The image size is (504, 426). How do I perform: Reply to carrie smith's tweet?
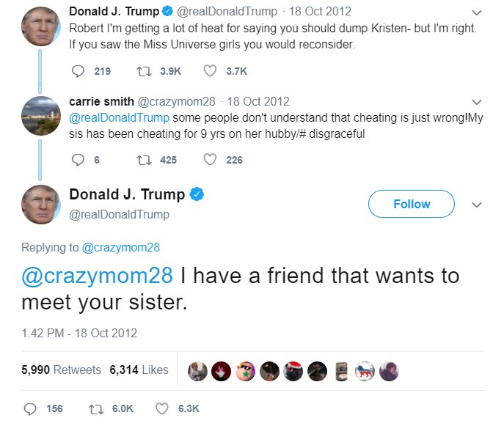pyautogui.click(x=78, y=160)
